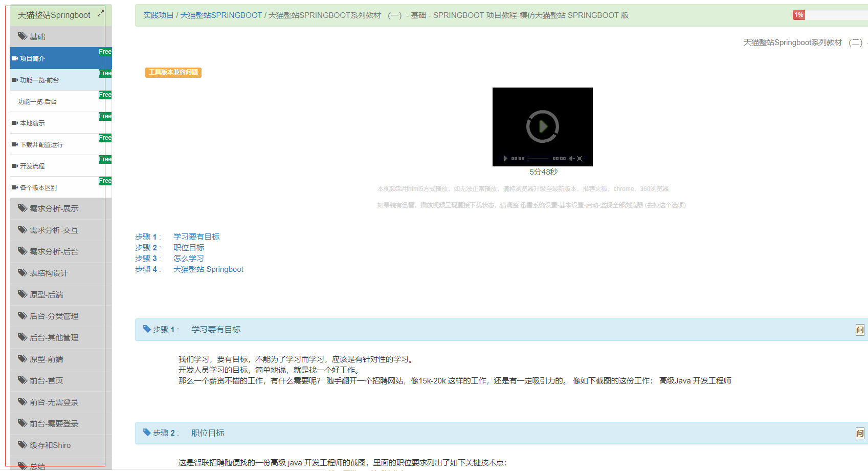
Task: Expand the 需求分析-后台 section
Action: click(x=61, y=251)
